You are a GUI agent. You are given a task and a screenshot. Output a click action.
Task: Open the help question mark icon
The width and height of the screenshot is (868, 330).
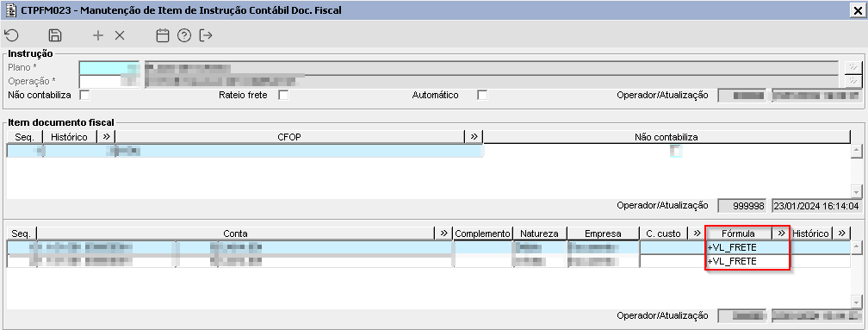point(183,35)
